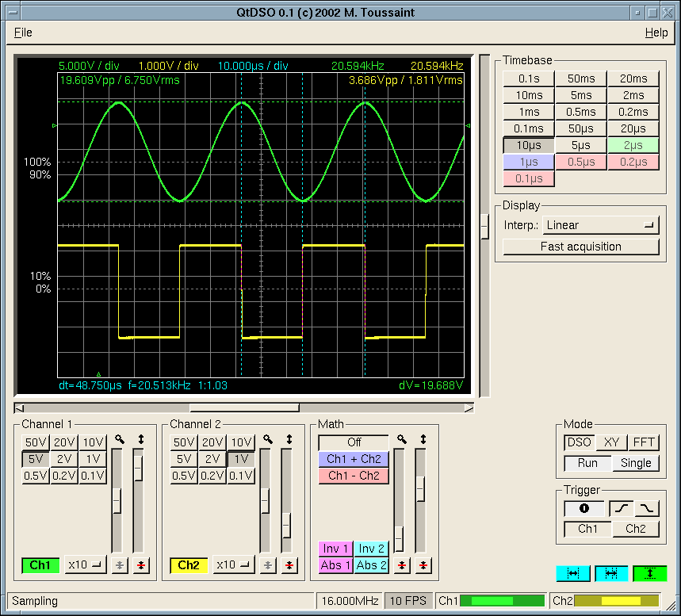The width and height of the screenshot is (681, 616).
Task: Click the Fast acquisition button
Action: (580, 247)
